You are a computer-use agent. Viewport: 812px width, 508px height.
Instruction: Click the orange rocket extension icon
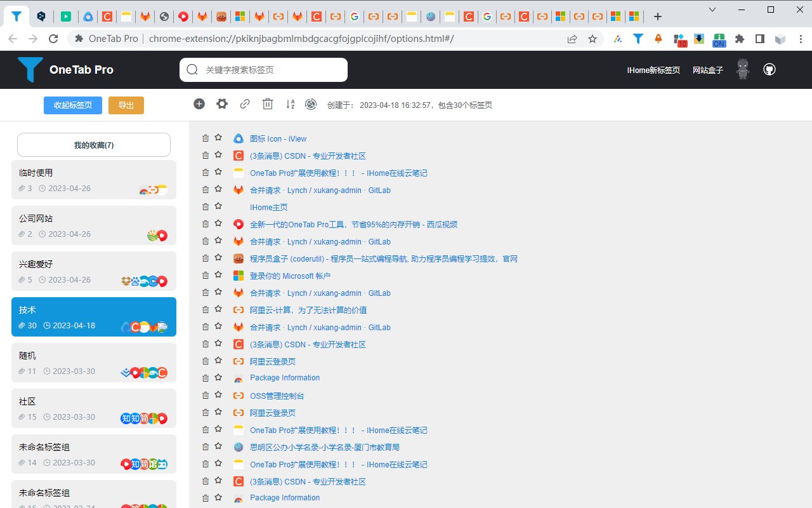(x=658, y=39)
